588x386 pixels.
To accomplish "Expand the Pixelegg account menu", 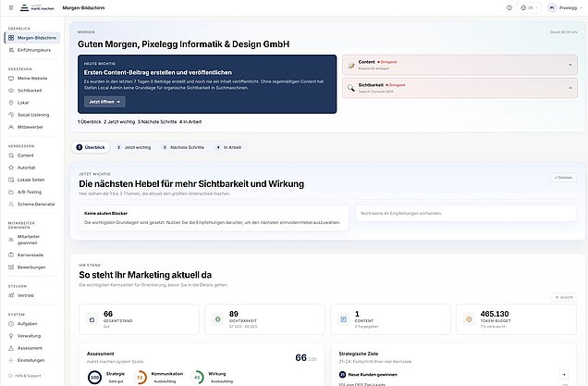I will click(x=565, y=7).
